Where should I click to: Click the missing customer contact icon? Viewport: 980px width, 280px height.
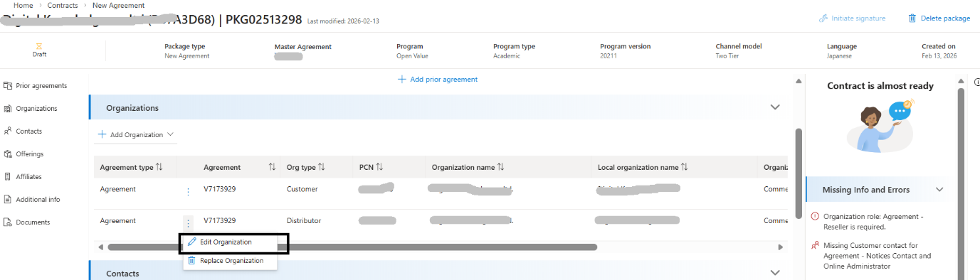[x=815, y=245]
